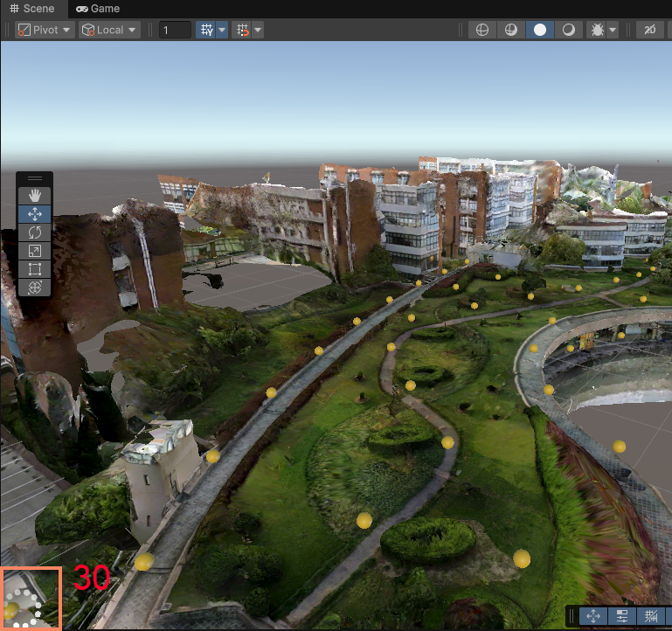Switch to the Game tab

point(98,8)
